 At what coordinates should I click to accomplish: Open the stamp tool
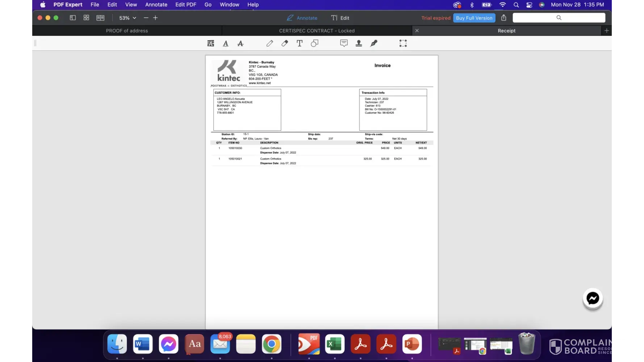click(359, 43)
